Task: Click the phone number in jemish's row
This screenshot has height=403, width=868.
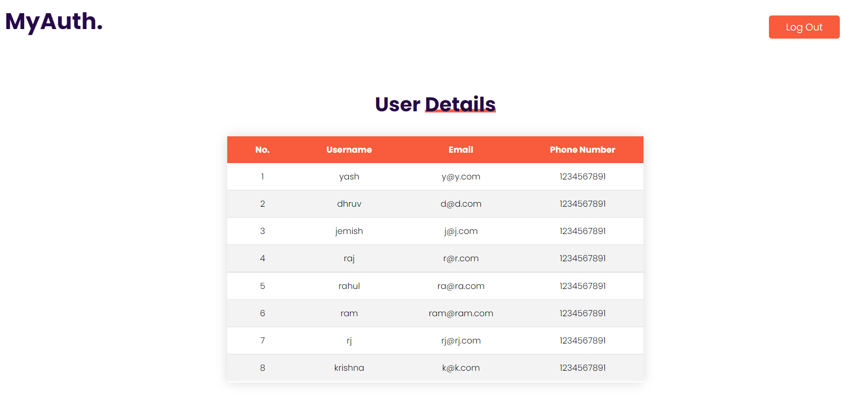Action: coord(583,231)
